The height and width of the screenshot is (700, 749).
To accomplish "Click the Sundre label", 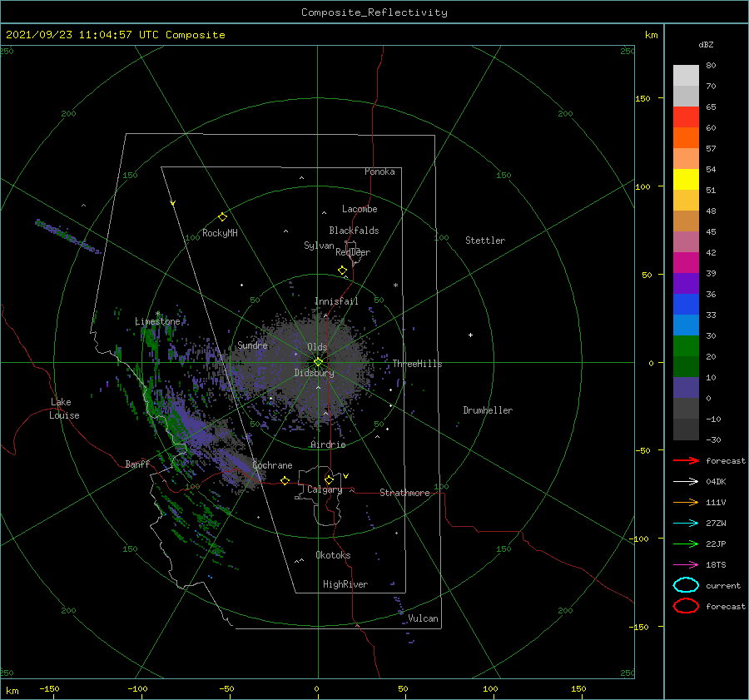I will (252, 345).
